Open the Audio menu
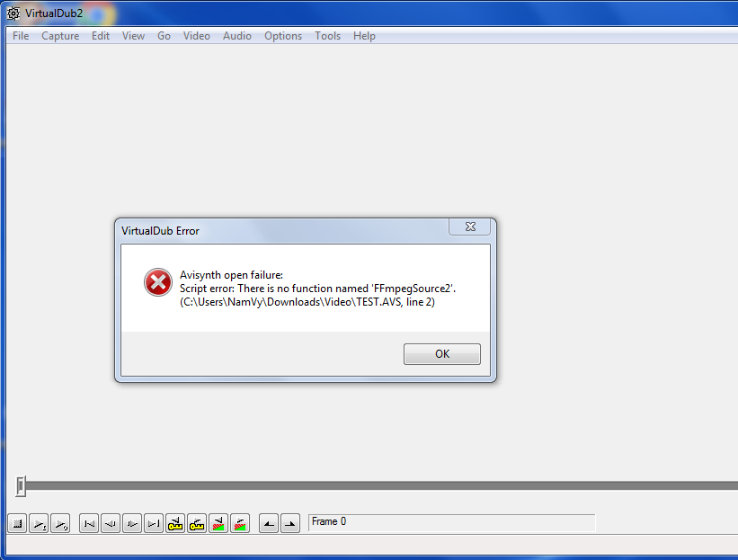 (236, 36)
